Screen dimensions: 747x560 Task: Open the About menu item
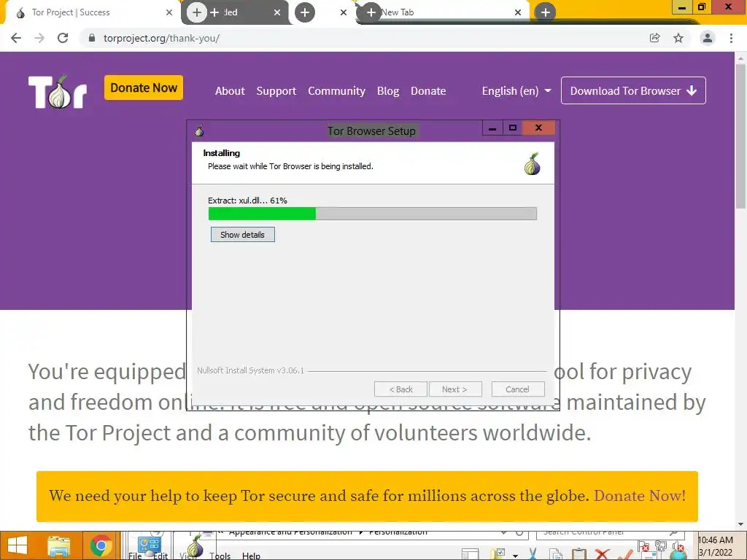coord(230,91)
